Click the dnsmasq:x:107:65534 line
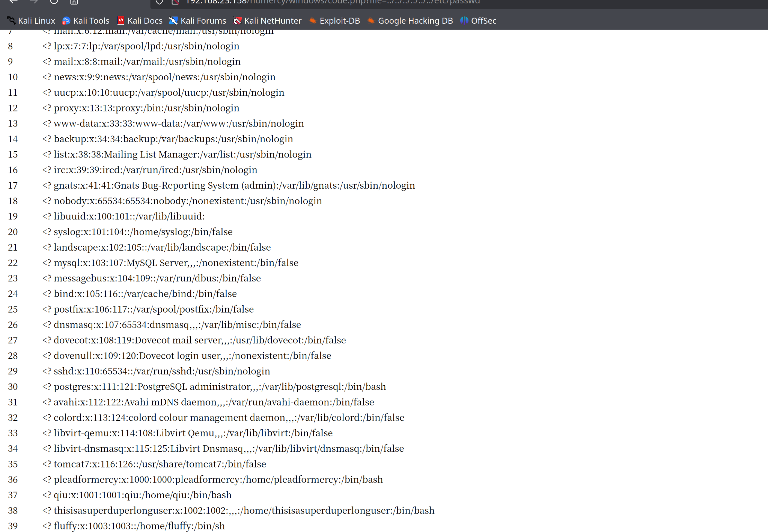This screenshot has height=532, width=768. tap(172, 325)
